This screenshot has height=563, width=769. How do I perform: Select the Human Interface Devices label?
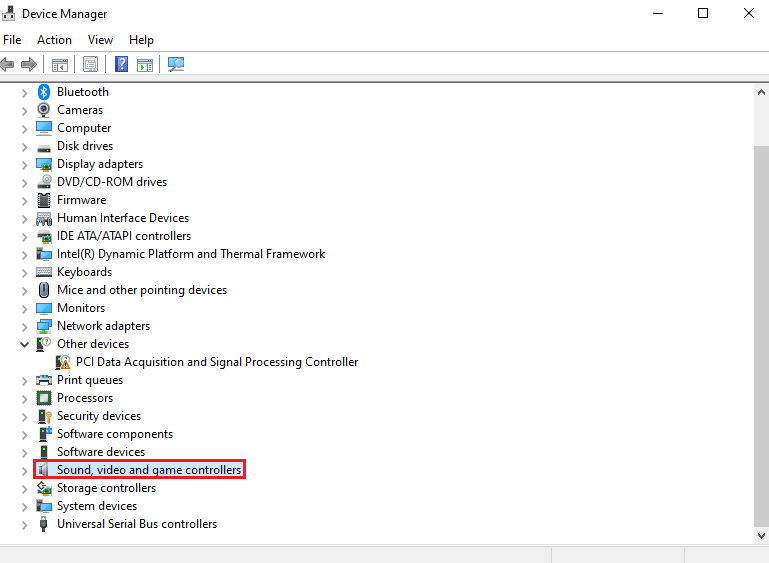click(123, 218)
